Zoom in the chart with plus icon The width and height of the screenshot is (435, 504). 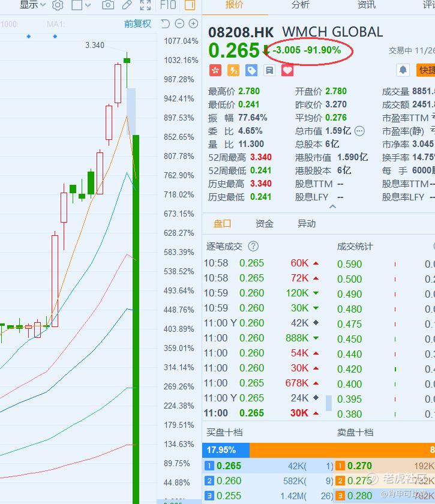(193, 24)
